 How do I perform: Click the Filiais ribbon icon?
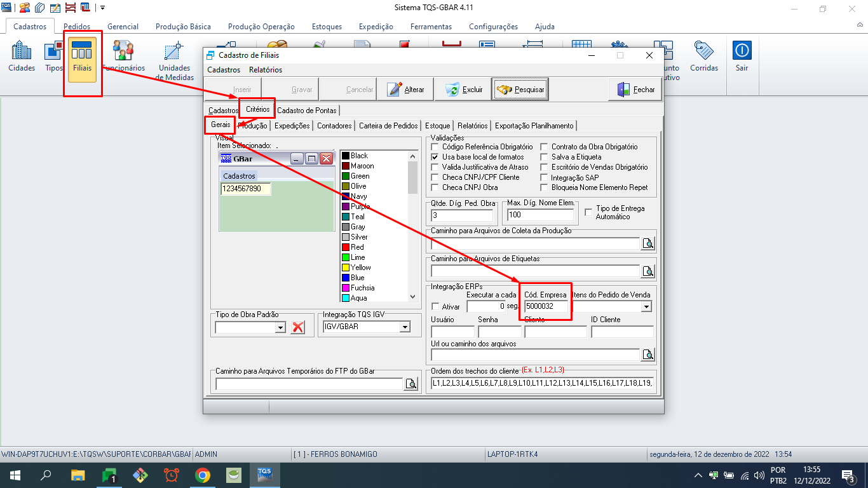point(83,56)
